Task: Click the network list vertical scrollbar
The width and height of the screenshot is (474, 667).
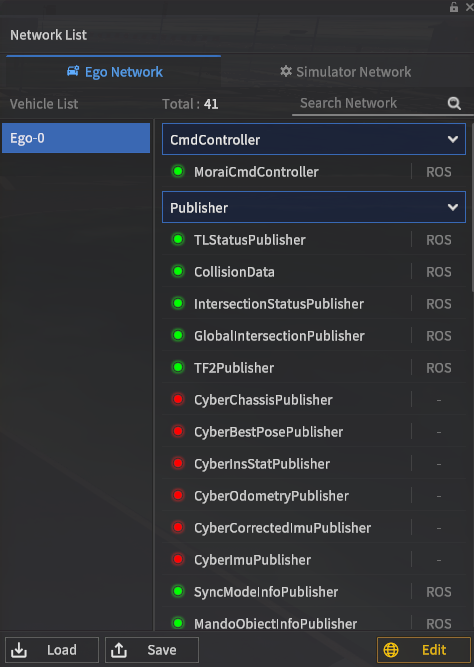Action: [472, 205]
